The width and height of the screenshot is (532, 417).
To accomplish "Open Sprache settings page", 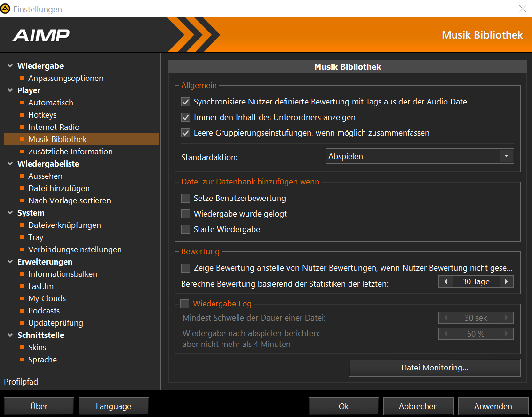I will click(x=43, y=359).
